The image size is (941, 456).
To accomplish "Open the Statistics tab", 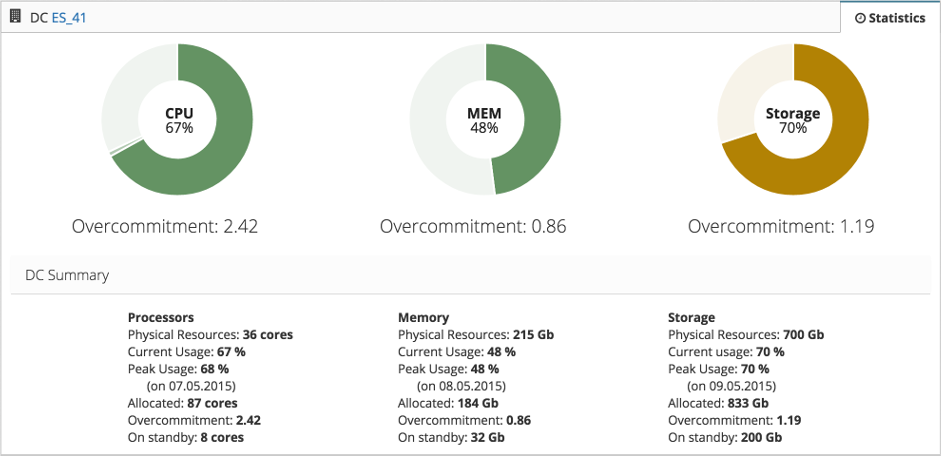I will click(890, 18).
